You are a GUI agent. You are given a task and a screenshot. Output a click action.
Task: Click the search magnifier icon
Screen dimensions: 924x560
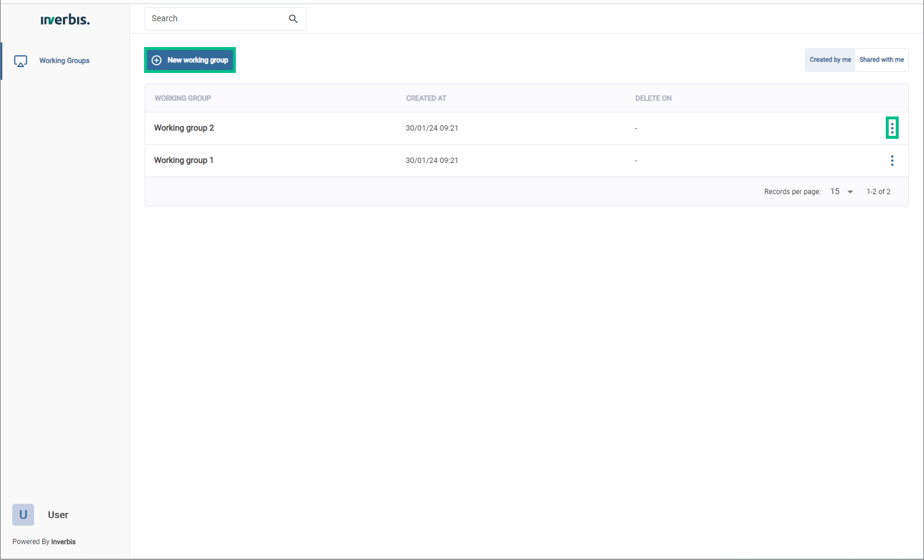click(293, 19)
